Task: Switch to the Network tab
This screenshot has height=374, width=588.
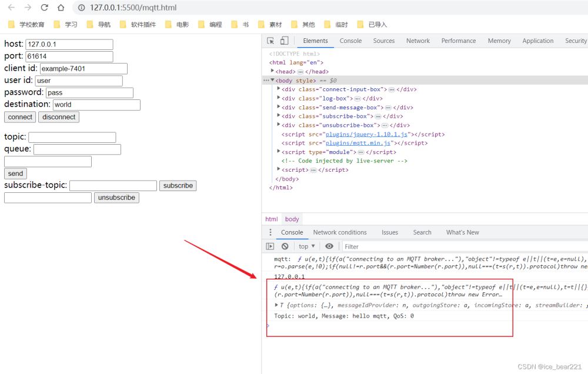Action: click(x=417, y=41)
